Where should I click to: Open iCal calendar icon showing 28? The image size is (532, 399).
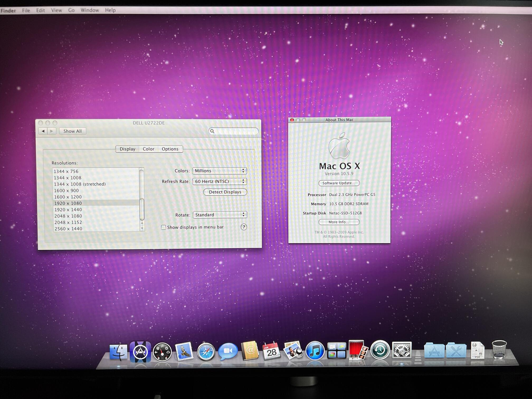coord(271,351)
